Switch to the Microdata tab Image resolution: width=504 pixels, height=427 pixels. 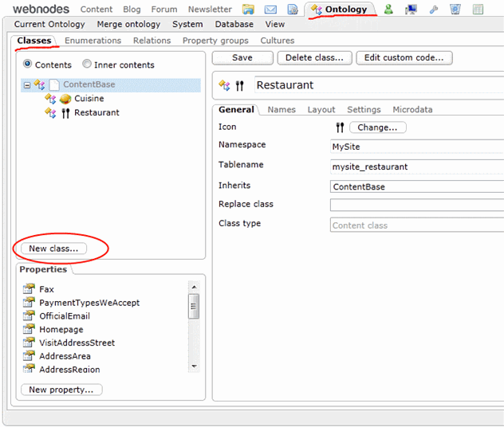pyautogui.click(x=413, y=110)
